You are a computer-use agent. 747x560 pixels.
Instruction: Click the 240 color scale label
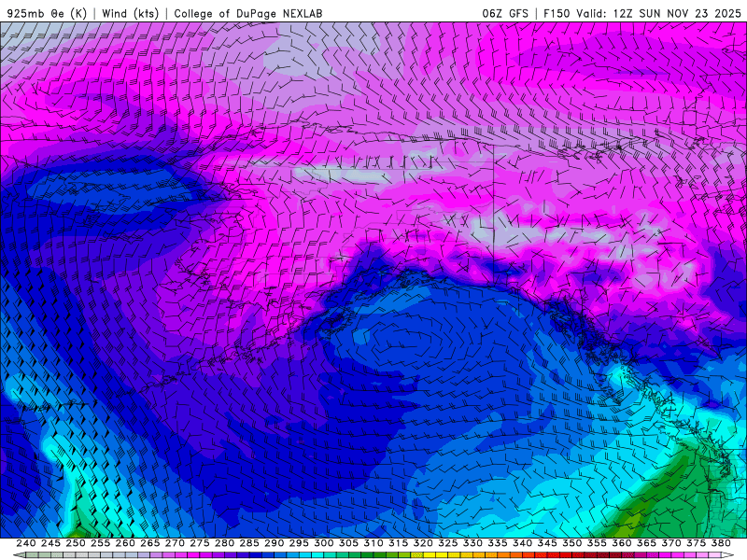(26, 543)
